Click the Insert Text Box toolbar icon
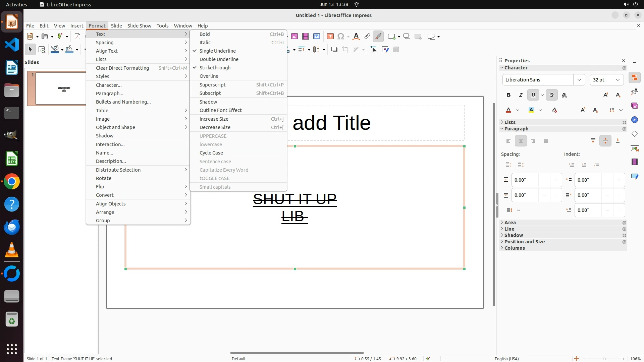Image resolution: width=644 pixels, height=362 pixels. pos(330,37)
